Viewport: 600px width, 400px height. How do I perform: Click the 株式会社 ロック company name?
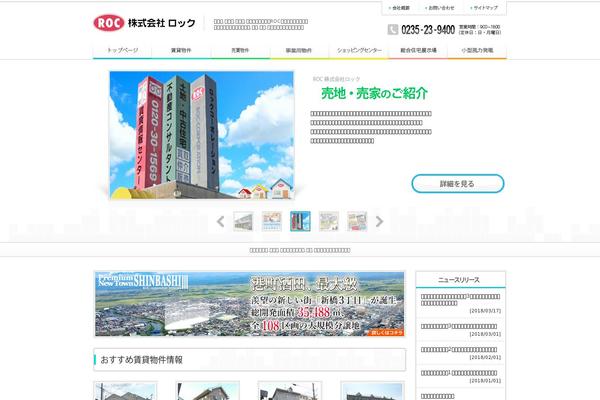(161, 23)
